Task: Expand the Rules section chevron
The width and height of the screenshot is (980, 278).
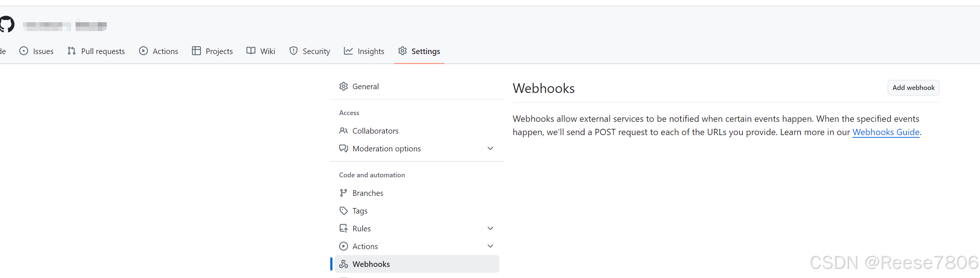Action: click(490, 229)
